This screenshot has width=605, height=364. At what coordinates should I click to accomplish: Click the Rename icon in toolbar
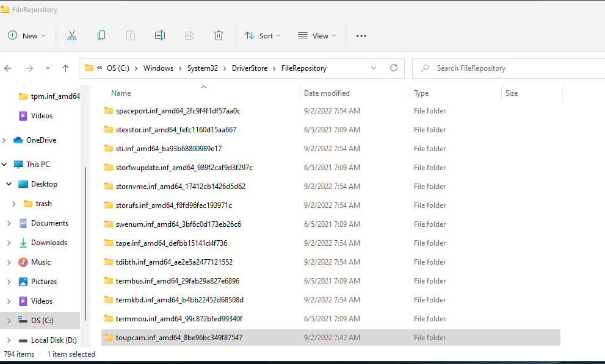pos(160,35)
